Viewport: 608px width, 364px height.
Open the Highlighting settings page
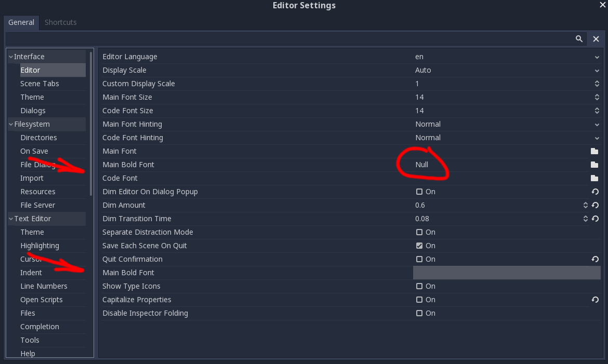click(x=40, y=246)
